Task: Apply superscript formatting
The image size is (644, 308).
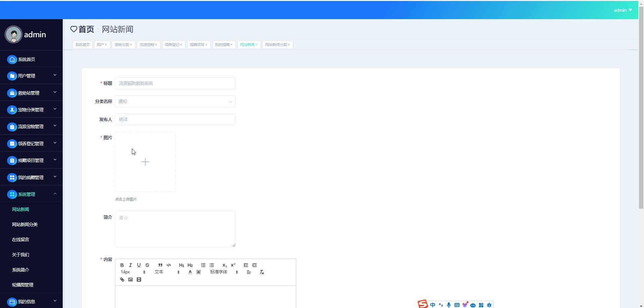Action: coord(233,265)
